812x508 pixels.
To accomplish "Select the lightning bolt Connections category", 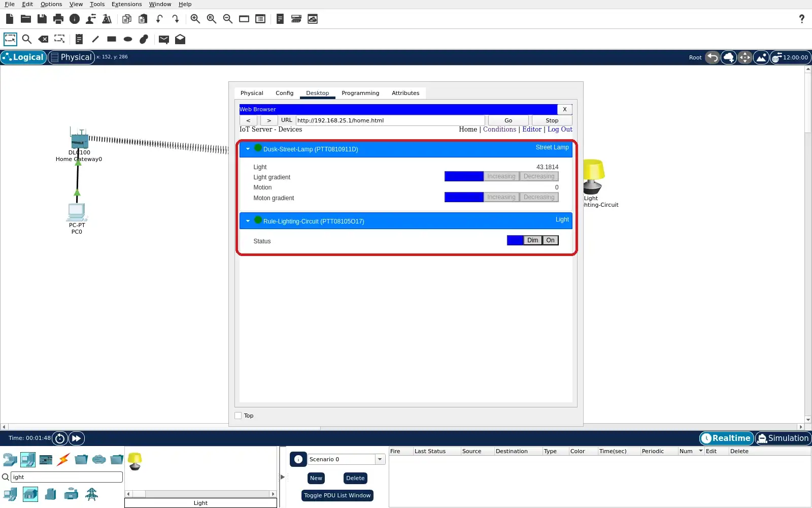I will point(63,460).
